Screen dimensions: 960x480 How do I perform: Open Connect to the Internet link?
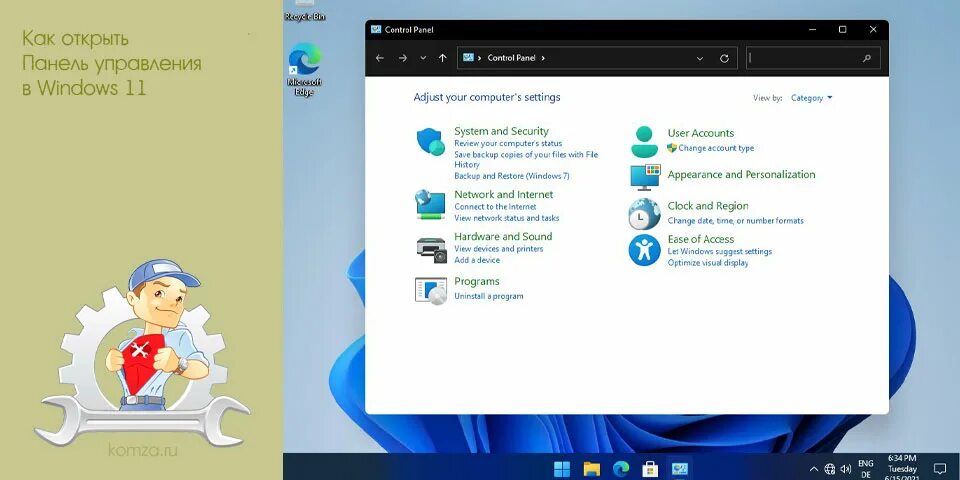click(x=495, y=207)
